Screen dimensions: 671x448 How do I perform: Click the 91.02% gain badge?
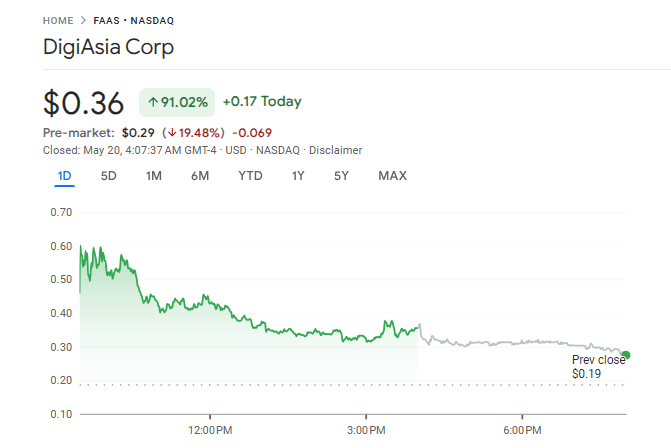tap(176, 102)
